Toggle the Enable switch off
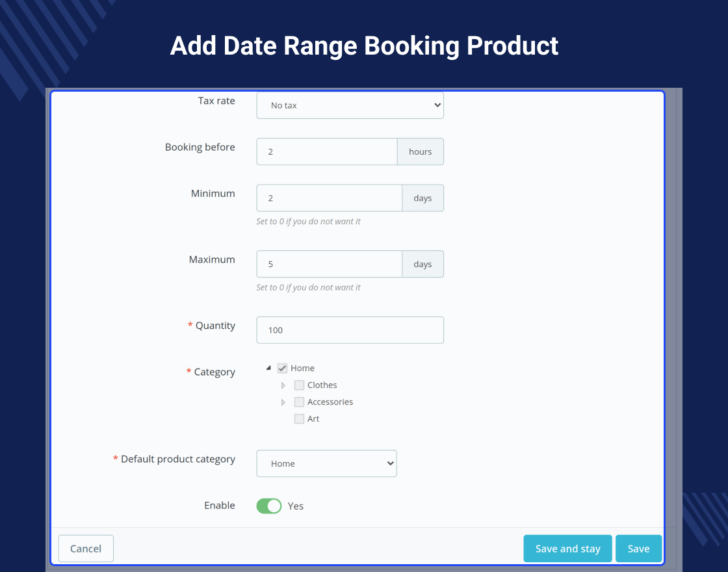The width and height of the screenshot is (728, 572). pos(269,506)
